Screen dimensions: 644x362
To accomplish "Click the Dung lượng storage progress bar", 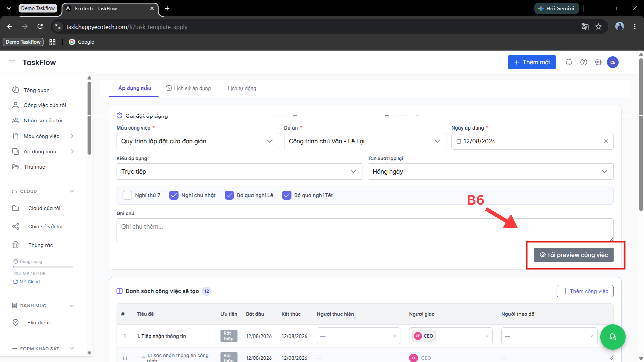I will 43,267.
